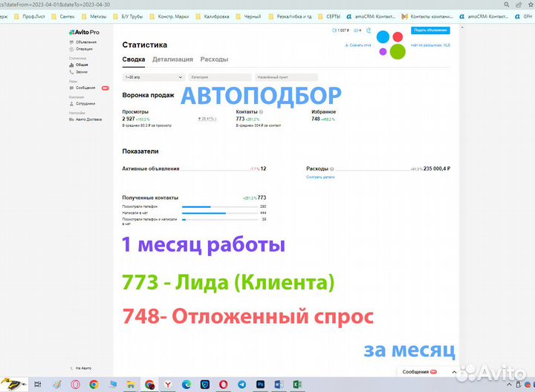
Task: Open the Резка/гибка и тд bookmark folder
Action: pyautogui.click(x=290, y=16)
